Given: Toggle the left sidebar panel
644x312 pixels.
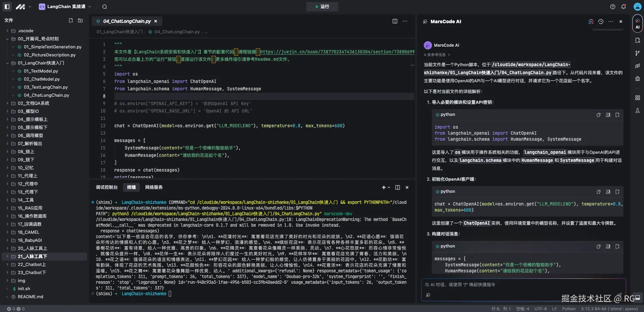Looking at the screenshot, I should 7,7.
